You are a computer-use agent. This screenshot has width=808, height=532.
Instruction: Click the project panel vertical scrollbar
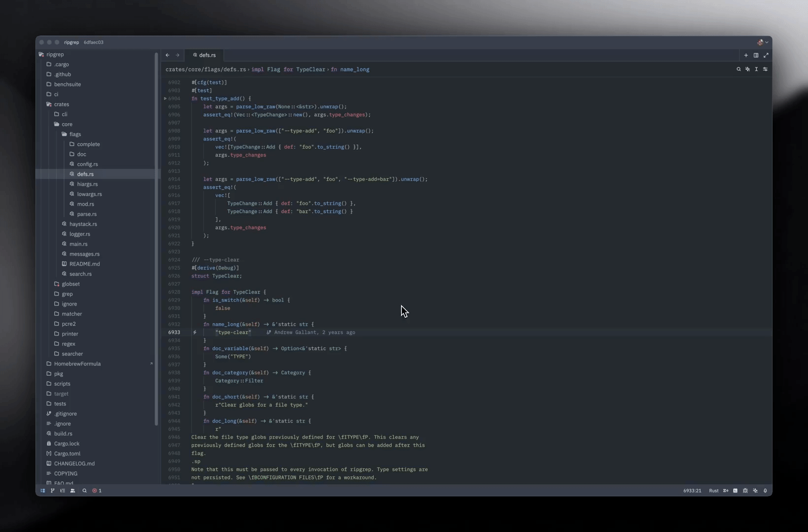pyautogui.click(x=157, y=239)
